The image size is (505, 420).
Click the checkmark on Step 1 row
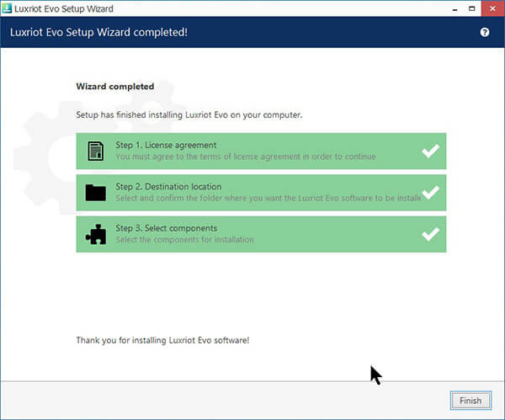[430, 152]
